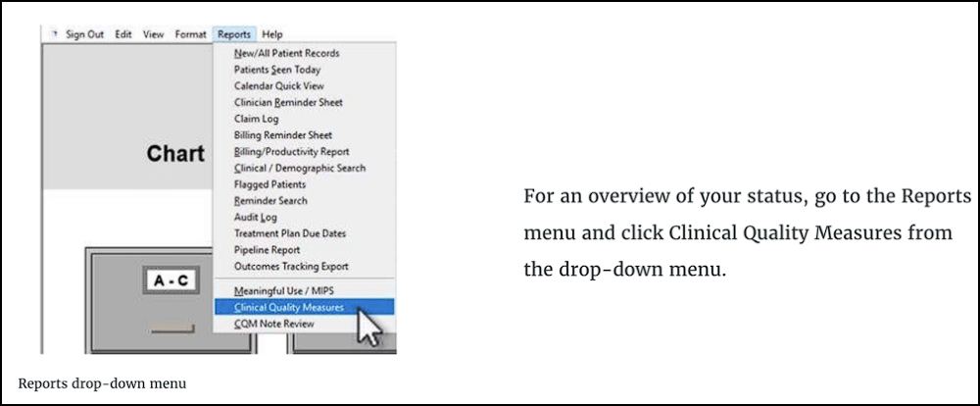Open the Edit menu

point(123,34)
